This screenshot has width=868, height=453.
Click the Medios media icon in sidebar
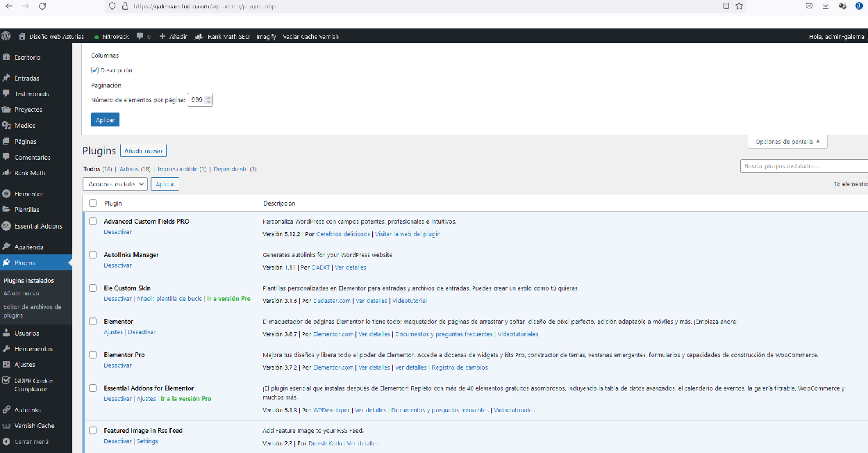coord(6,126)
